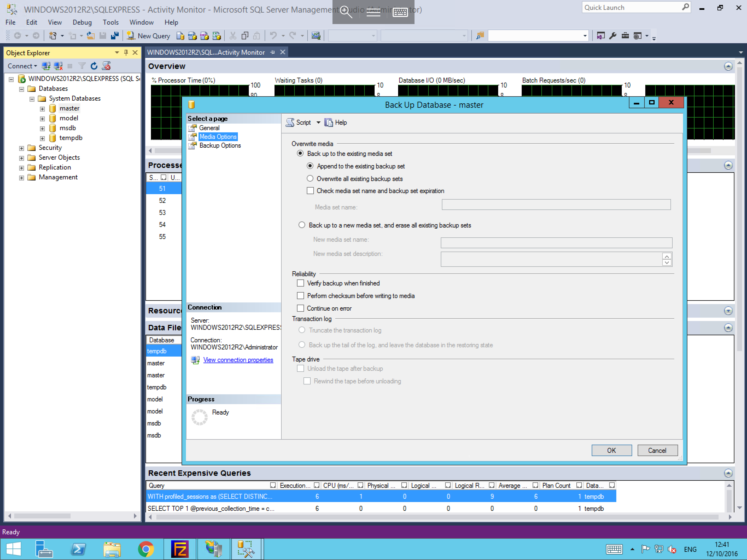Click the Properties wrench toolbar icon
The image size is (747, 560).
click(x=613, y=36)
